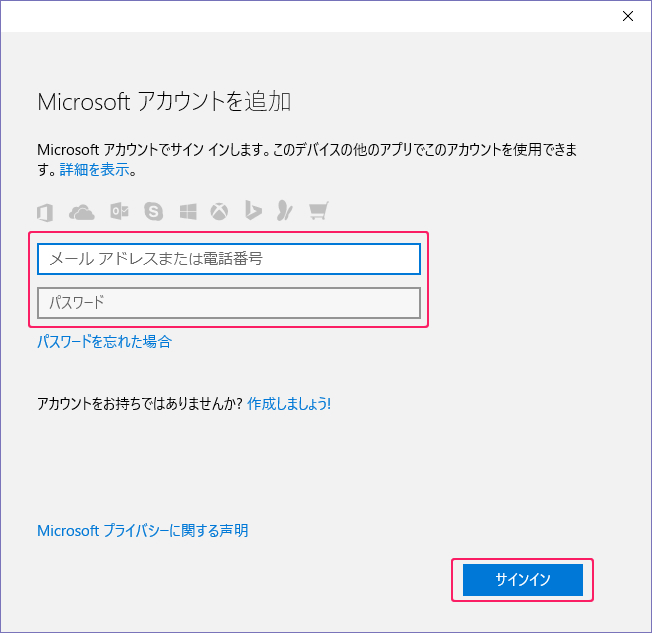Click the サインイン button
Image resolution: width=652 pixels, height=633 pixels.
523,580
